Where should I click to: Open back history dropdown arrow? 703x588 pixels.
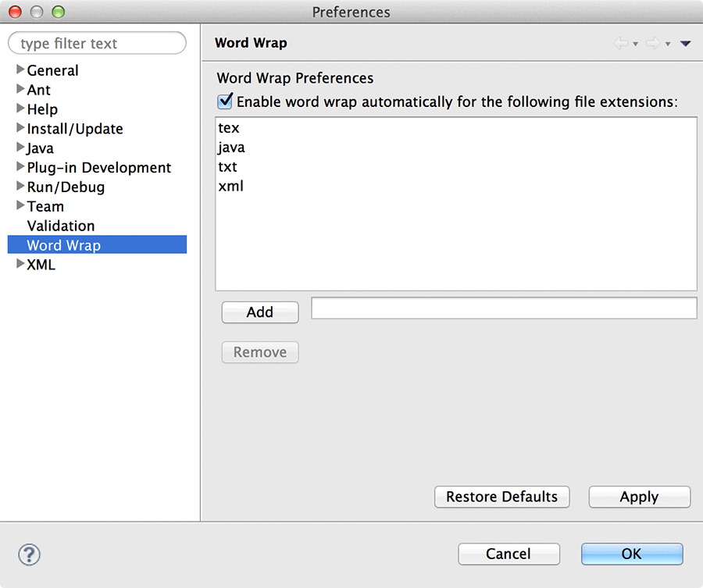coord(635,44)
